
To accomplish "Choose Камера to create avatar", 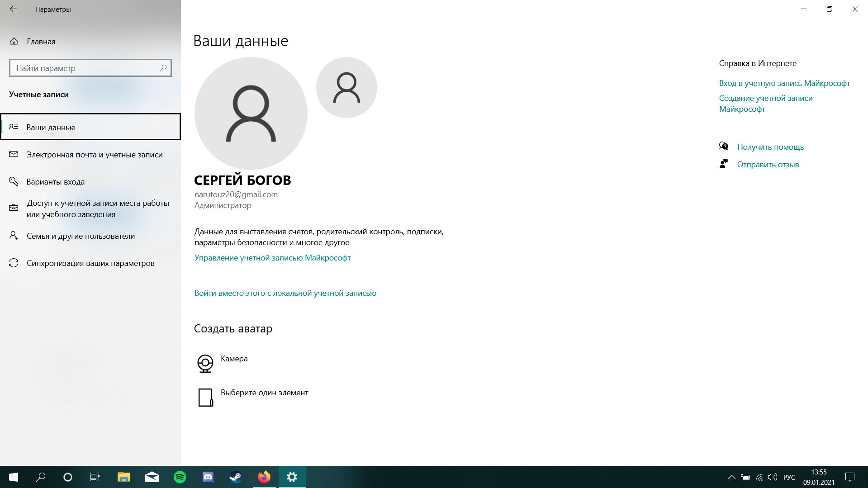I will (x=234, y=359).
